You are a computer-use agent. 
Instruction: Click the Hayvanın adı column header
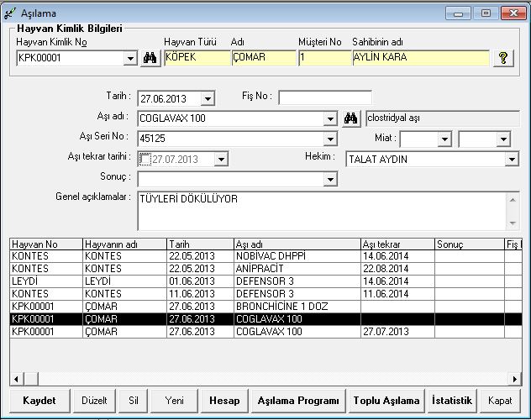124,244
